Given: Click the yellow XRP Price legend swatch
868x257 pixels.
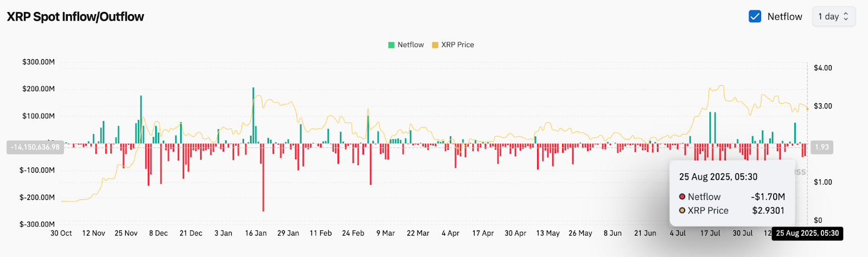Looking at the screenshot, I should [435, 45].
